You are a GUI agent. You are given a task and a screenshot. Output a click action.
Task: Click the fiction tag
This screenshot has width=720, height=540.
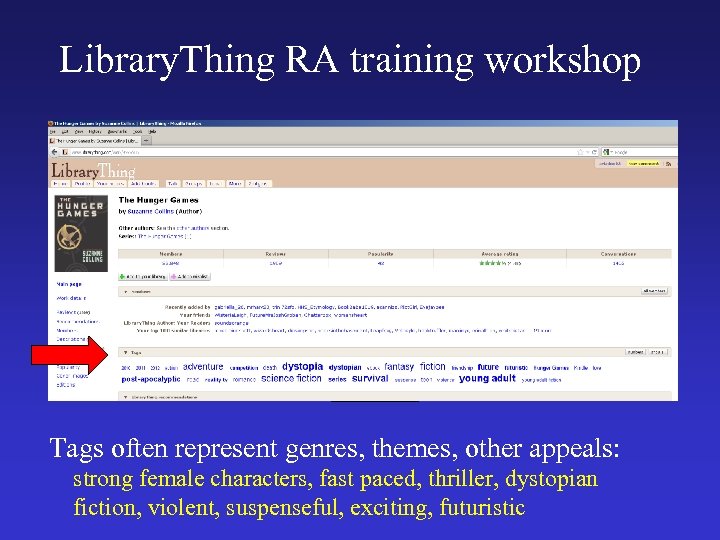tap(433, 366)
